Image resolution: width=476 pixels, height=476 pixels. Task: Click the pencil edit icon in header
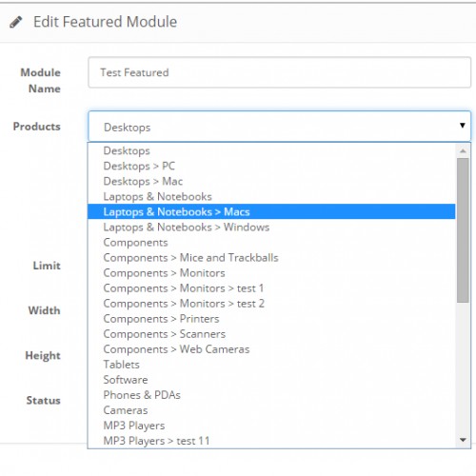point(15,22)
